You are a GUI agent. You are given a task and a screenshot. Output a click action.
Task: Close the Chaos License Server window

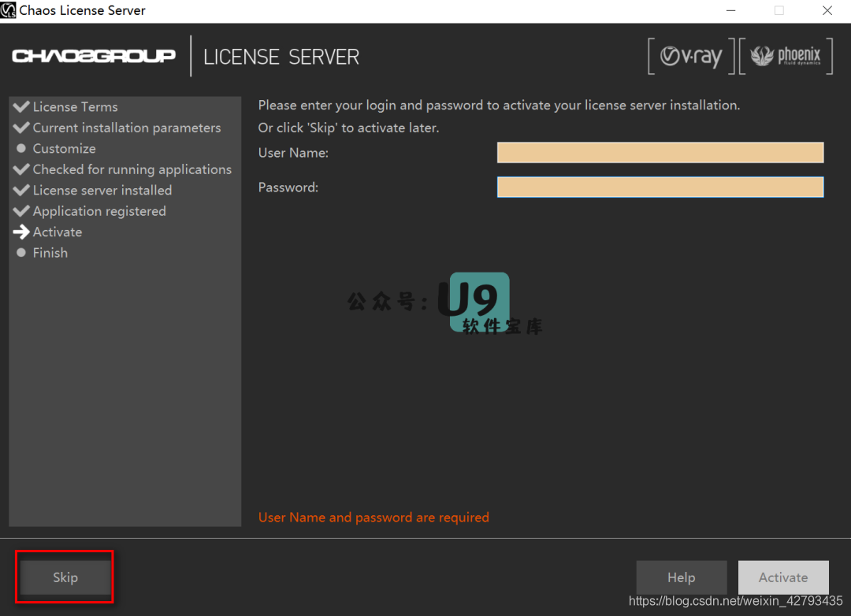click(827, 10)
